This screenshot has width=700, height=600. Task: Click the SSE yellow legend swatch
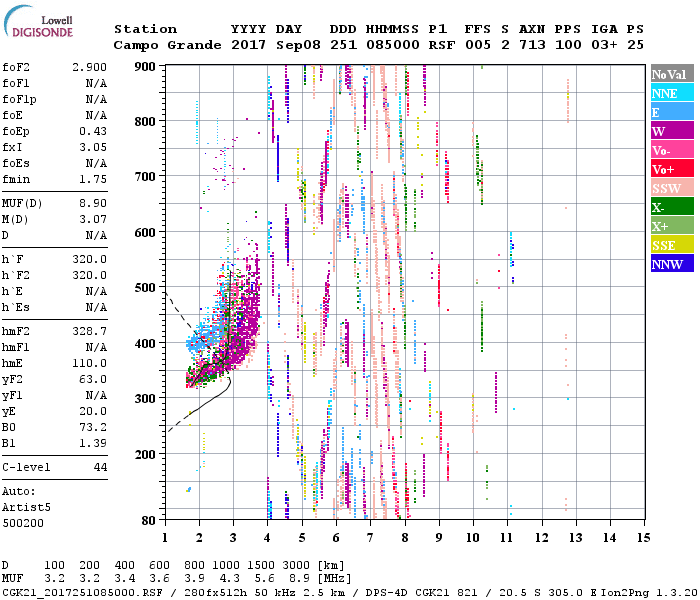(x=672, y=245)
